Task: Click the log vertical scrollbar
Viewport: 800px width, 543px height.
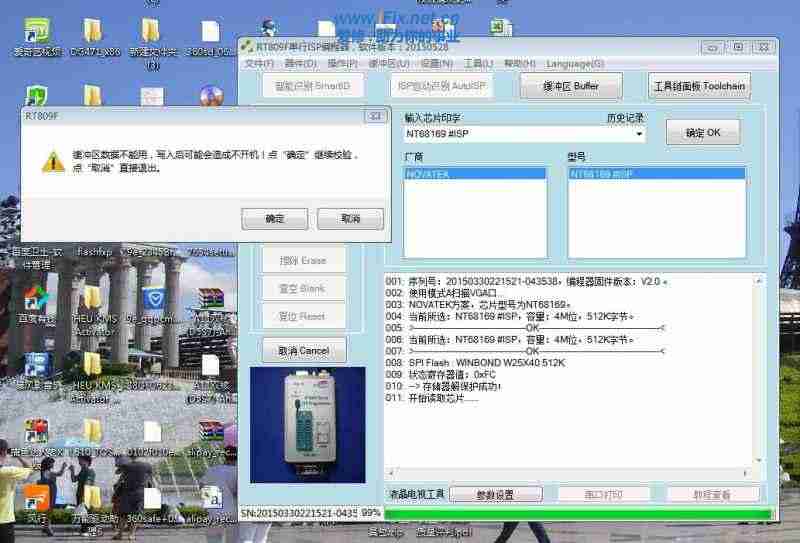Action: pos(759,371)
